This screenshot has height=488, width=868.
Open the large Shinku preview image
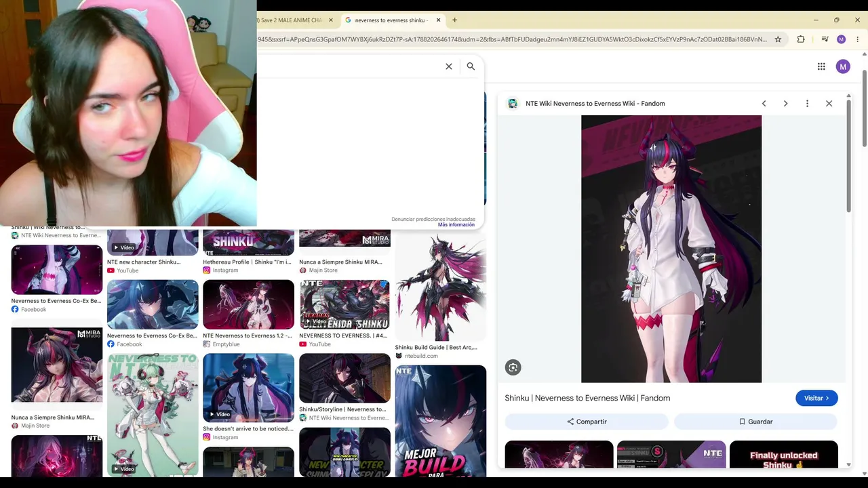(x=671, y=249)
